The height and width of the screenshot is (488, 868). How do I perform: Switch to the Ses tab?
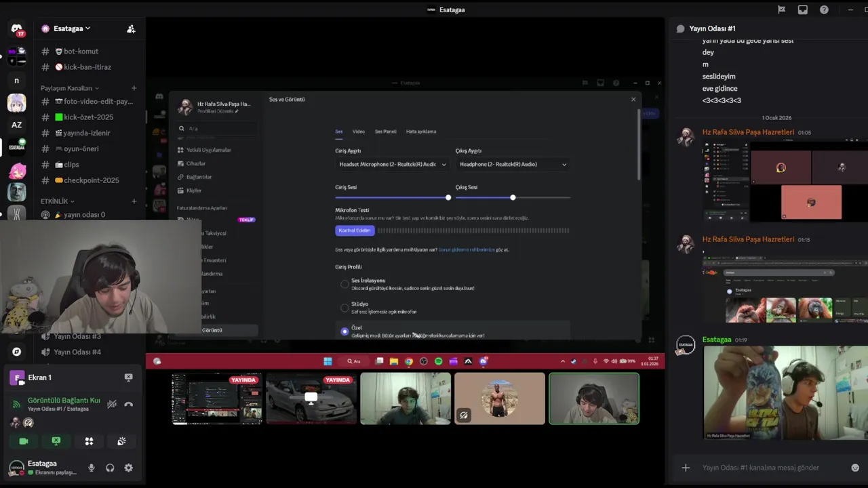(338, 131)
